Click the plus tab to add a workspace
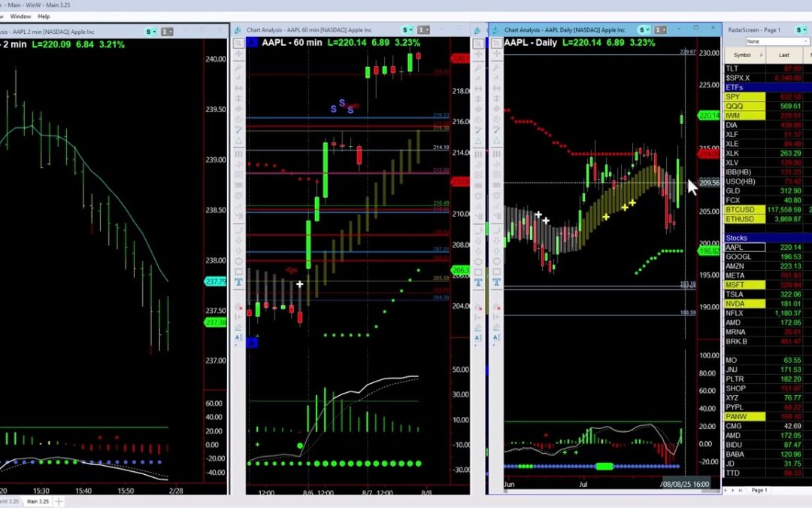Image resolution: width=812 pixels, height=508 pixels. click(x=59, y=501)
